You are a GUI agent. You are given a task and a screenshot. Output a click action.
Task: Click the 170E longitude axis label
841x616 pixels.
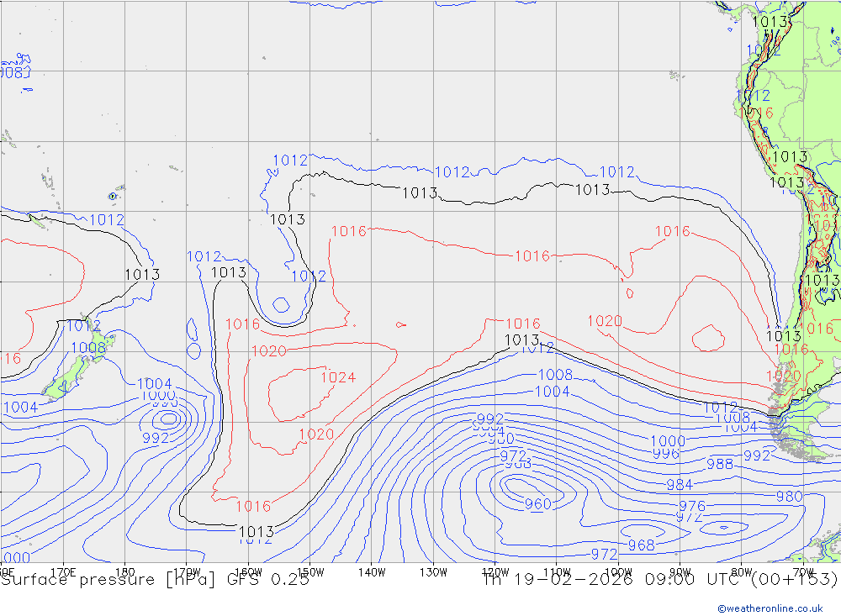pos(63,572)
